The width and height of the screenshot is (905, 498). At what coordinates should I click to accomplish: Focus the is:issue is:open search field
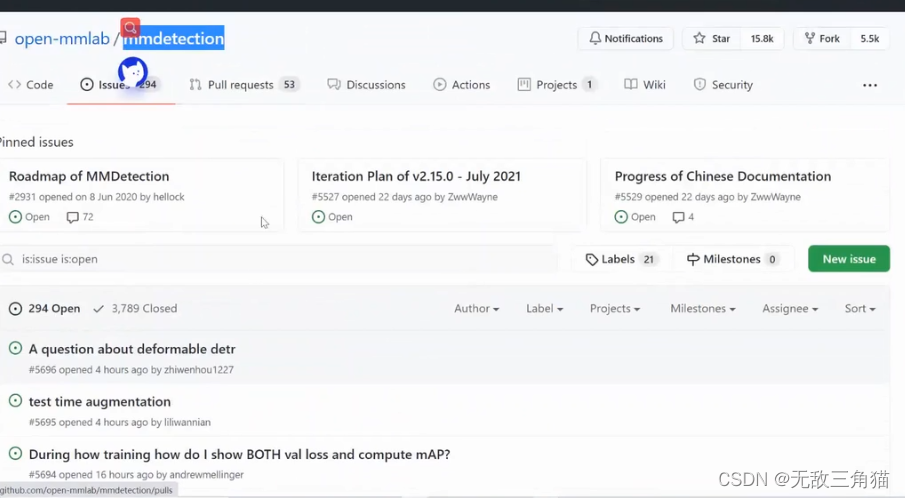pos(279,259)
